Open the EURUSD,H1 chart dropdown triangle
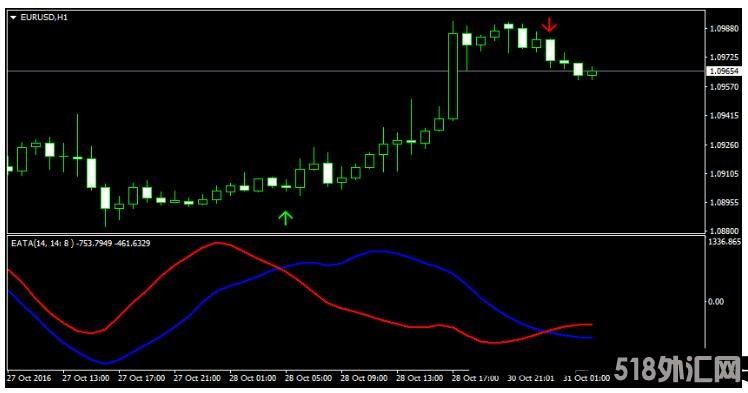Image resolution: width=748 pixels, height=393 pixels. click(x=13, y=17)
